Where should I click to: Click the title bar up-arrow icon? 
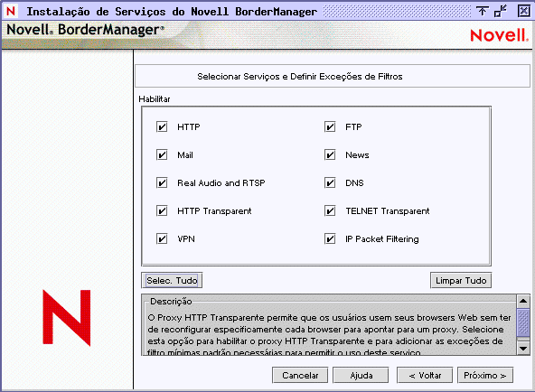click(x=482, y=11)
